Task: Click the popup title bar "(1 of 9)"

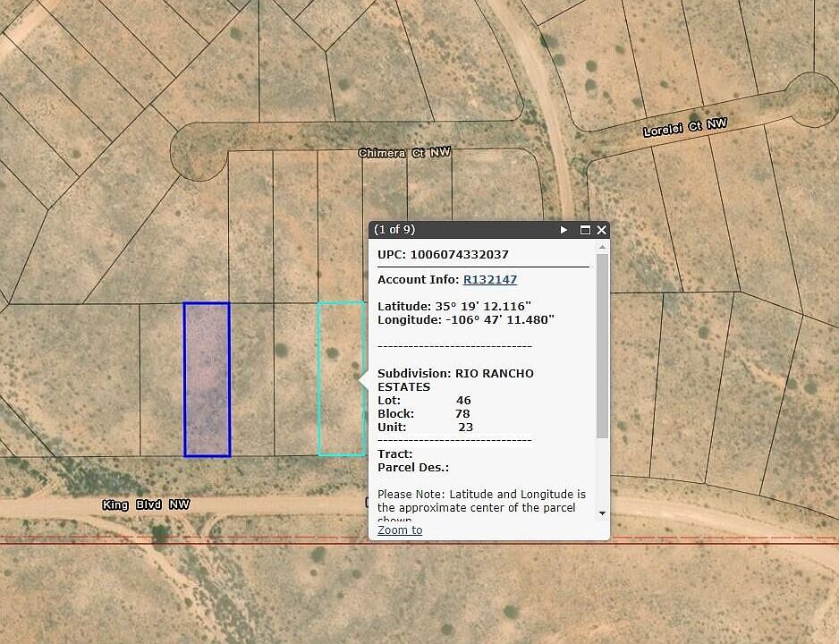Action: [394, 230]
